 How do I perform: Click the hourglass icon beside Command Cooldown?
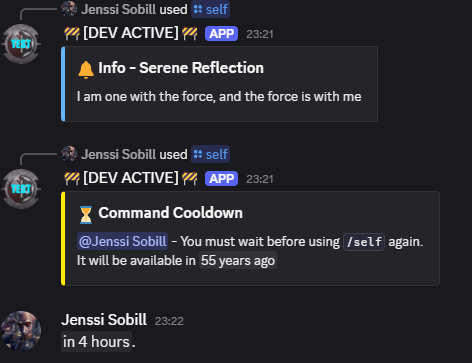tap(86, 215)
